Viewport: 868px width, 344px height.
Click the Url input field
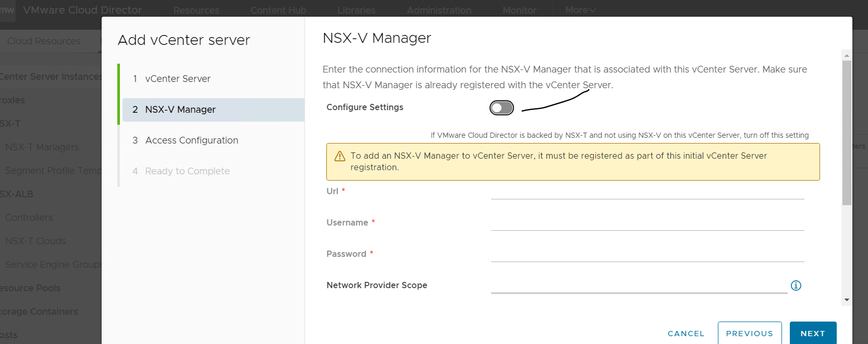tap(647, 192)
